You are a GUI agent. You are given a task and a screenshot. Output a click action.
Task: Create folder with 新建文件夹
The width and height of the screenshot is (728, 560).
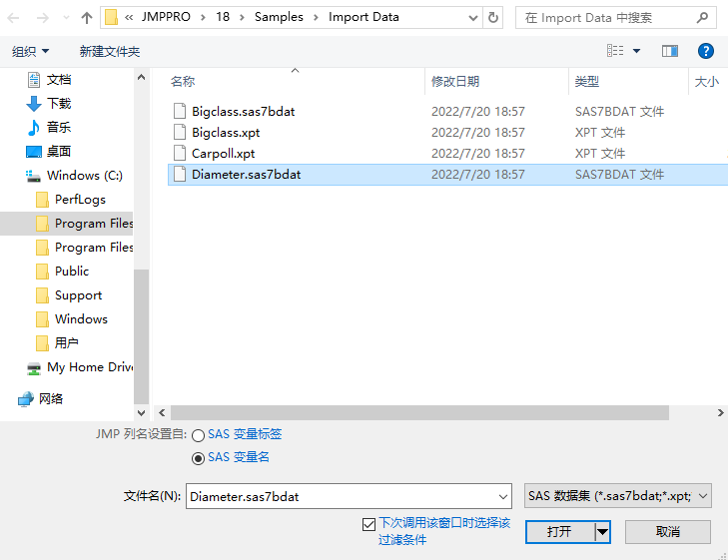pos(110,51)
